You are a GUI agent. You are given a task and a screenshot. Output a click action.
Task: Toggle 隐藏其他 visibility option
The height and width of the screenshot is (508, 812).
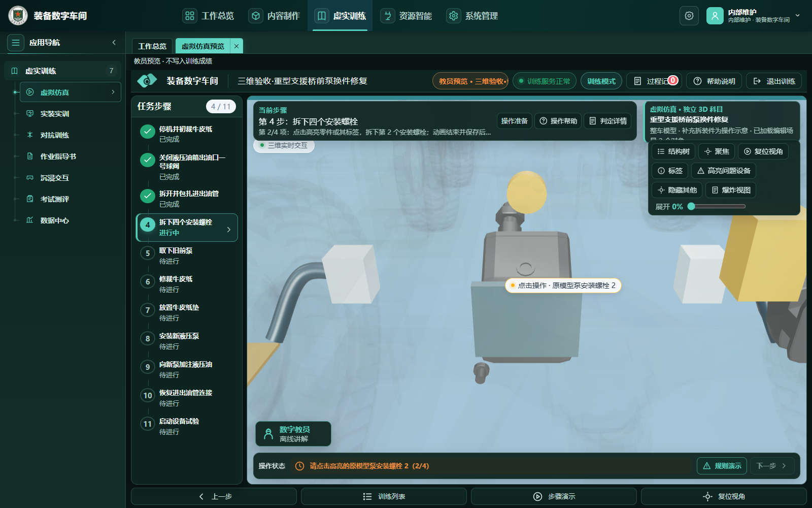677,190
